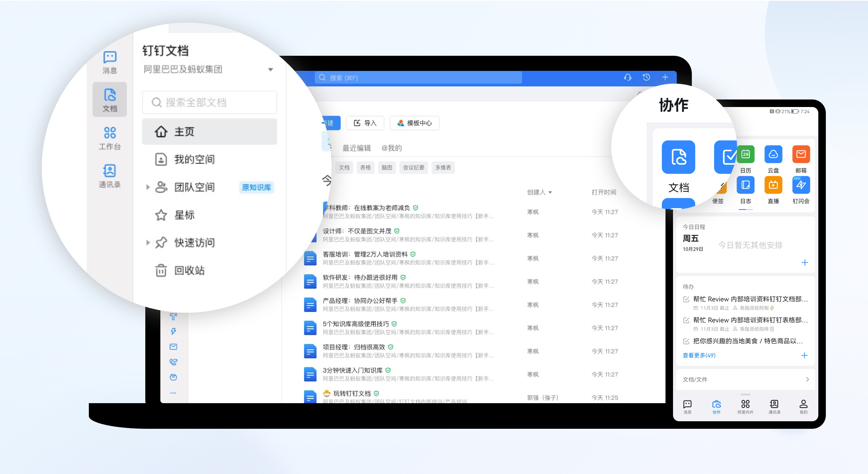Expand the 团队空间 section
This screenshot has width=868, height=474.
point(148,187)
